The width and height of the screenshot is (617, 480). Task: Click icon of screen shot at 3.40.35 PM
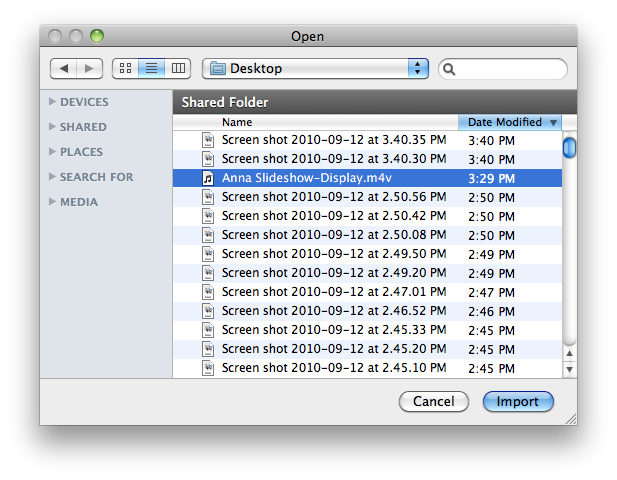click(x=209, y=140)
